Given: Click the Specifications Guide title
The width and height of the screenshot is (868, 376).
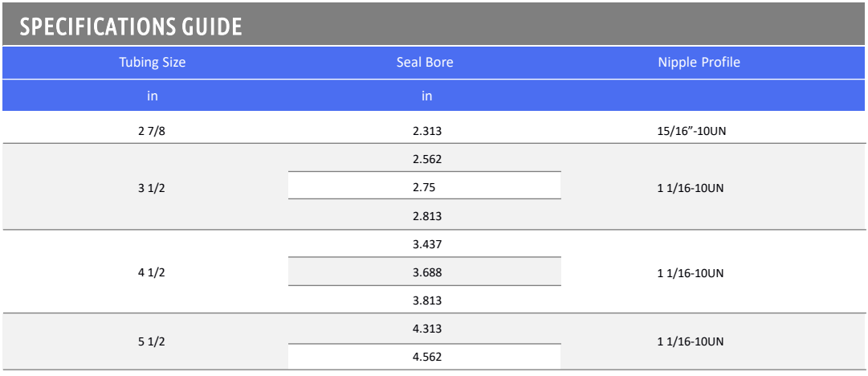Looking at the screenshot, I should (131, 27).
